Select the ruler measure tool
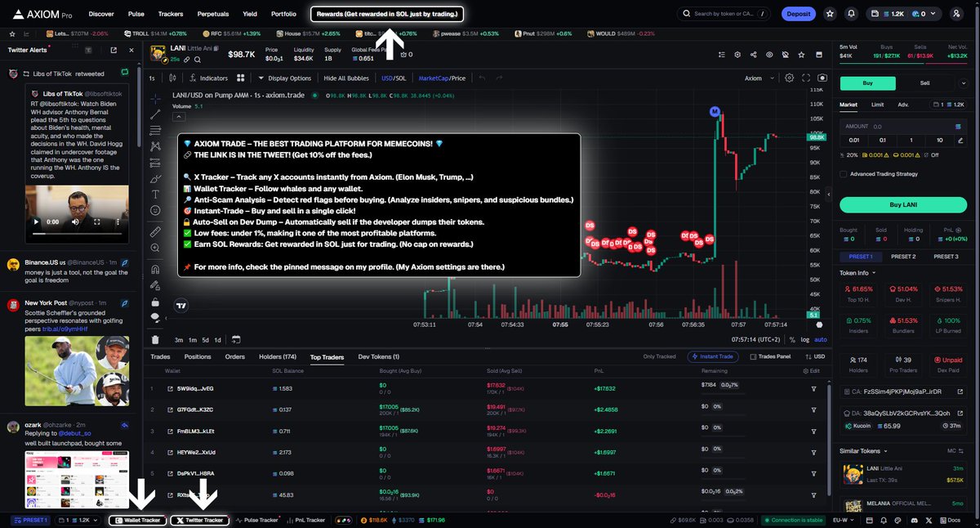Viewport: 980px width, 528px height. [156, 232]
